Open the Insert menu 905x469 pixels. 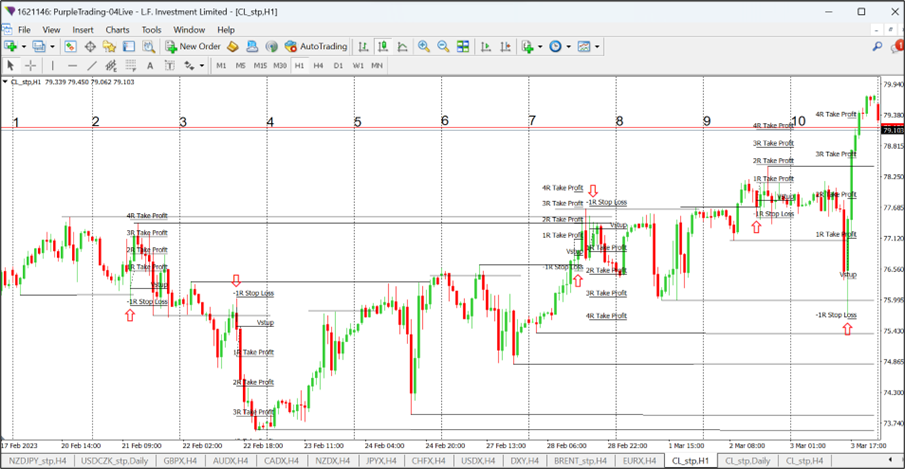coord(83,29)
